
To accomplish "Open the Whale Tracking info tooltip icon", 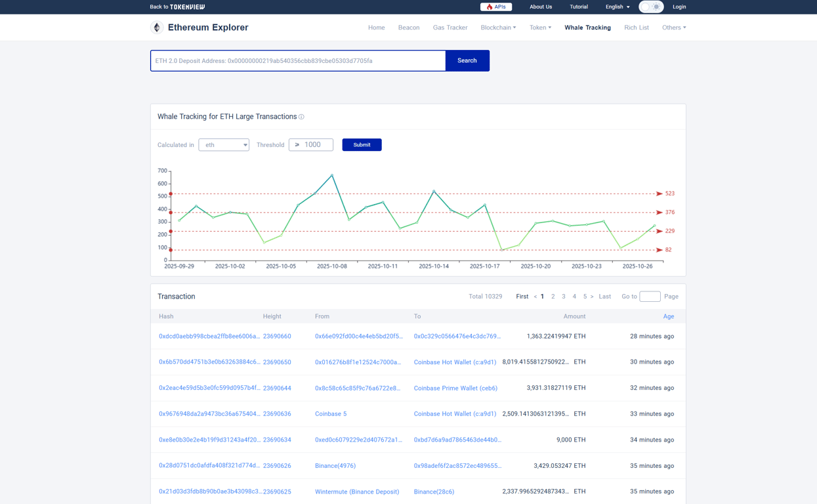I will click(x=301, y=116).
